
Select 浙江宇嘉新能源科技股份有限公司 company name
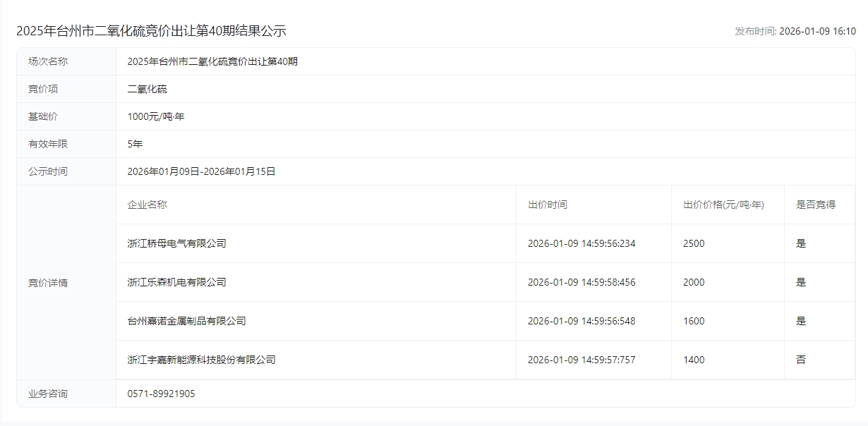[201, 360]
